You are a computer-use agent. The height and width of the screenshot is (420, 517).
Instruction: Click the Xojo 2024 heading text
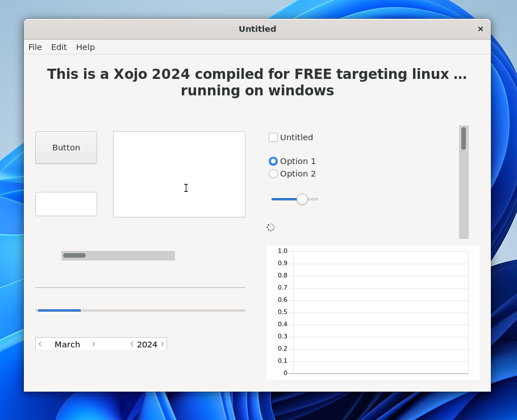257,82
